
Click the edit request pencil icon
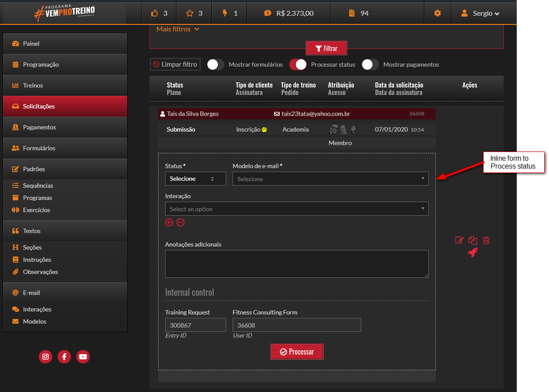click(x=459, y=240)
